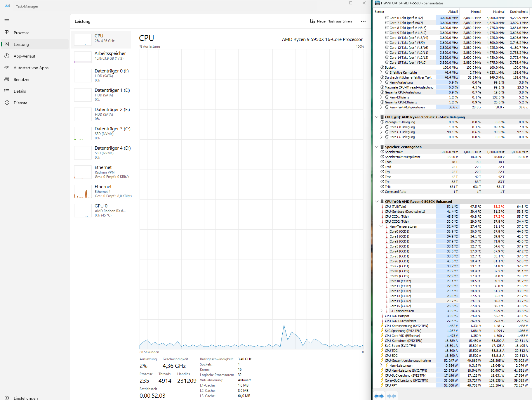The width and height of the screenshot is (532, 400).
Task: Click the thermometer icon beside CPU (Tctl/Tdie)
Action: click(x=382, y=207)
